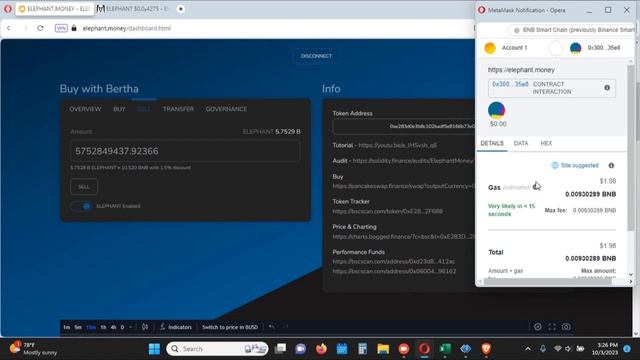This screenshot has height=360, width=640.
Task: Open the Buy pancakeswap link
Action: pos(403,186)
